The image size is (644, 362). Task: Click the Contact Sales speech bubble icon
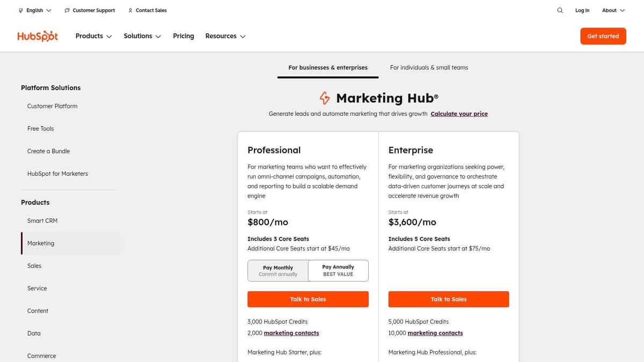click(129, 10)
